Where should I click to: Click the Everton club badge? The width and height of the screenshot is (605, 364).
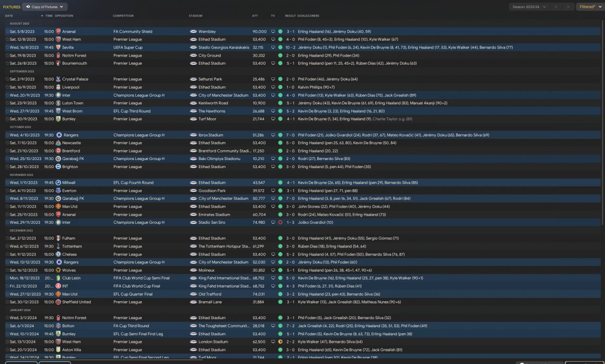(x=58, y=191)
